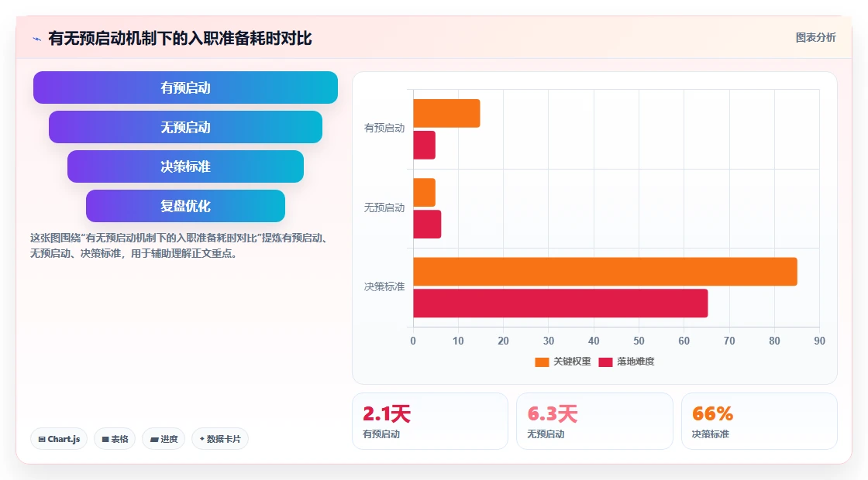Click the 进度 tag icon
The height and width of the screenshot is (480, 868).
point(154,439)
